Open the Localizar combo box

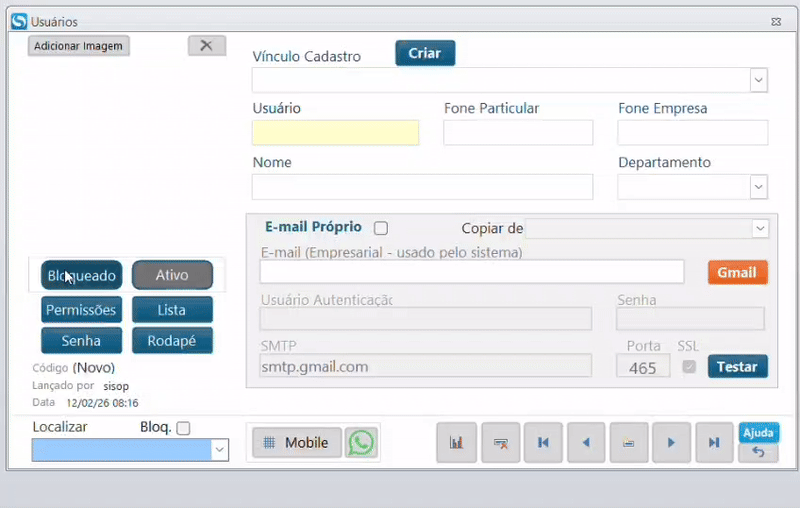coord(219,450)
